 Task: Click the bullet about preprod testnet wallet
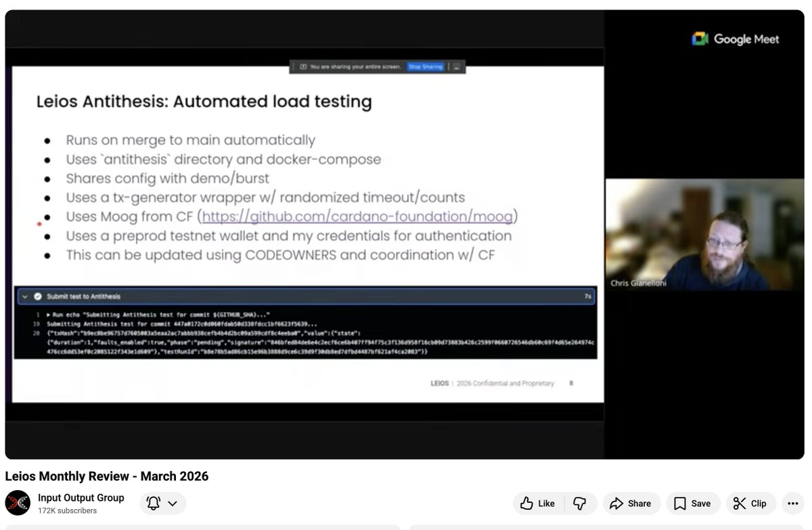288,236
